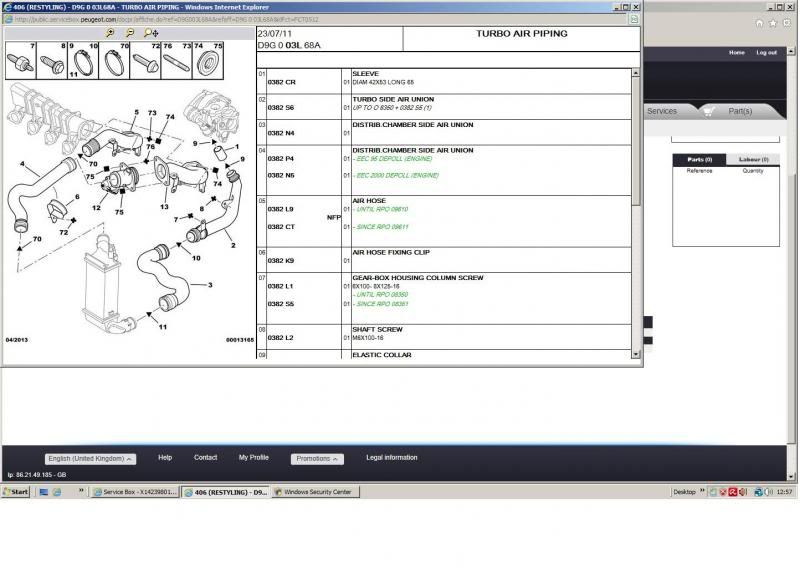Click the Log out link
The height and width of the screenshot is (568, 800).
[x=766, y=53]
